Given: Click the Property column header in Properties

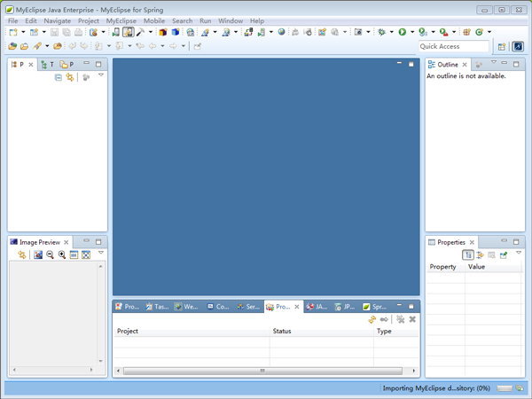Looking at the screenshot, I should coord(442,266).
